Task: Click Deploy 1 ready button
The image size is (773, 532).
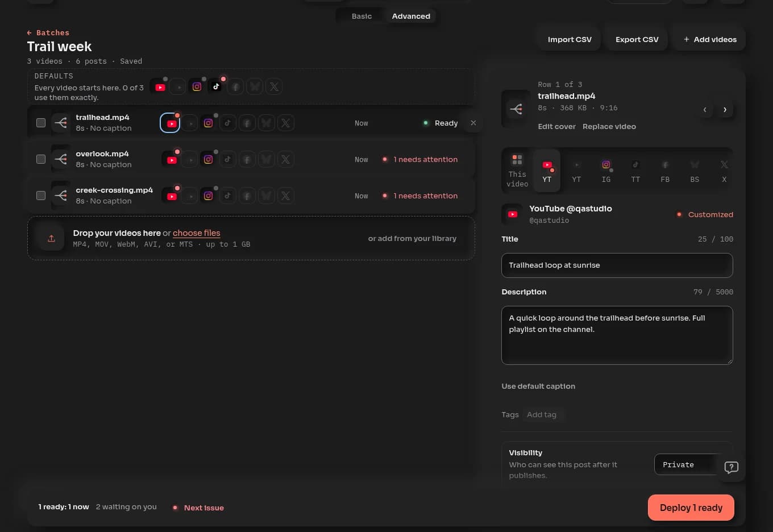Action: [x=691, y=508]
